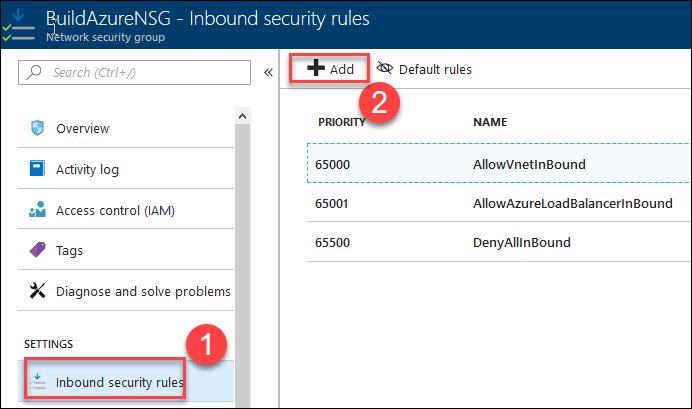Open Access control (IAM) item
This screenshot has height=409, width=692.
tap(126, 210)
